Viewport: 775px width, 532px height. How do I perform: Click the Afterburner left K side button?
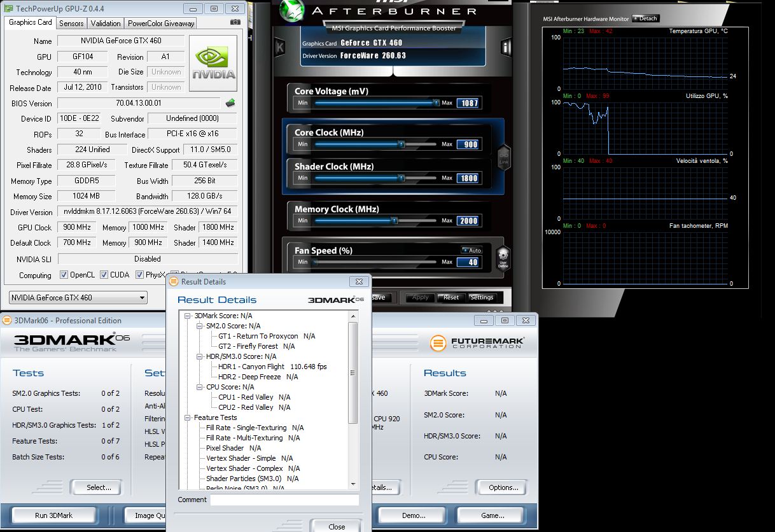(x=279, y=48)
